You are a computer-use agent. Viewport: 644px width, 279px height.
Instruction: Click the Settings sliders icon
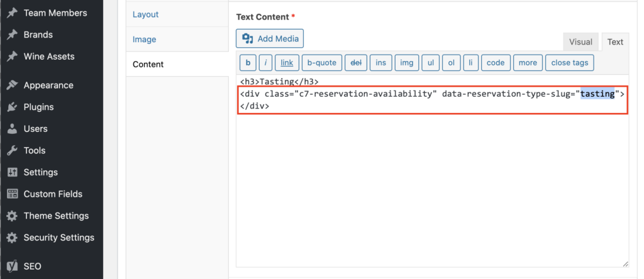click(x=13, y=172)
